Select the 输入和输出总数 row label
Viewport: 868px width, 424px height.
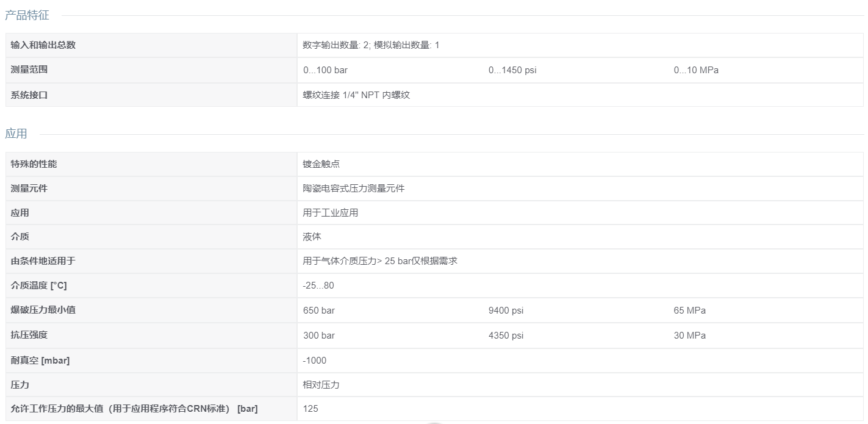click(43, 45)
